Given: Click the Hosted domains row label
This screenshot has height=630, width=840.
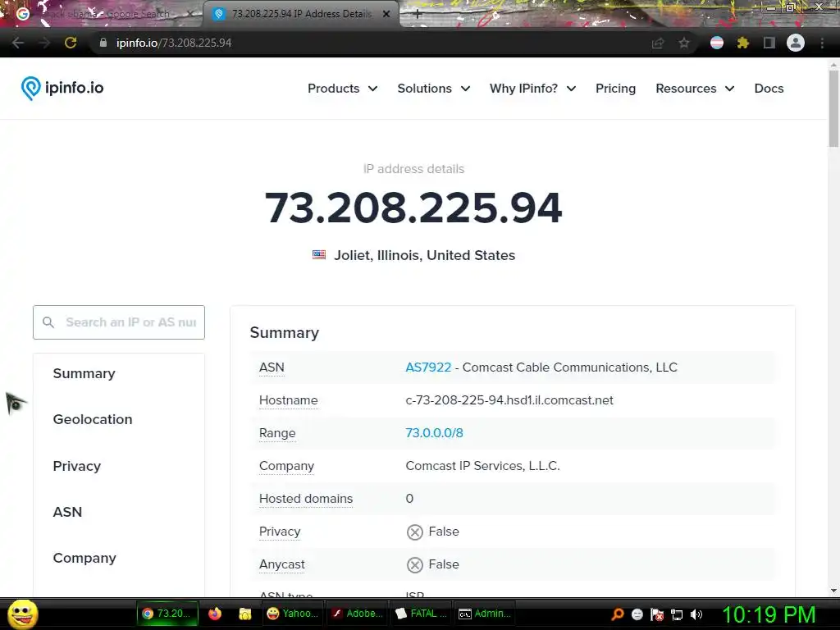Looking at the screenshot, I should coord(306,499).
